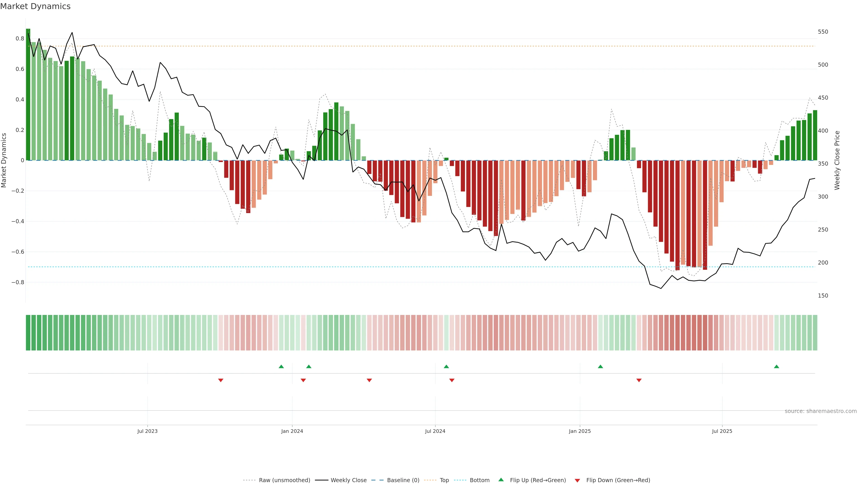Click the first dark green heat strip cell

[x=28, y=333]
